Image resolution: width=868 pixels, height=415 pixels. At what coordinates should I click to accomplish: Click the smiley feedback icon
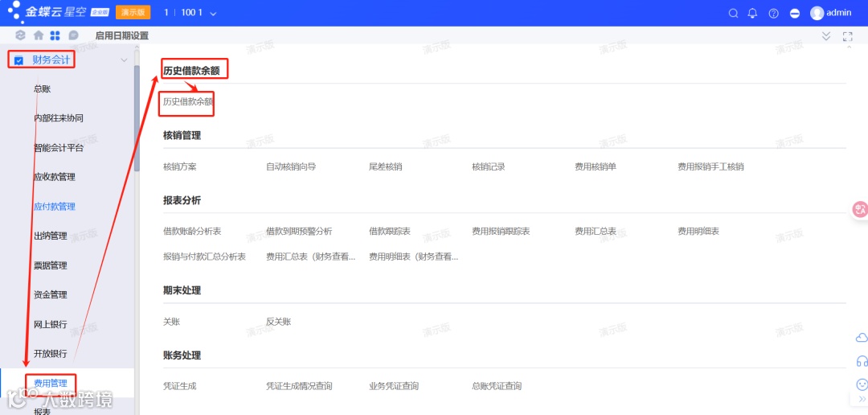tap(862, 384)
